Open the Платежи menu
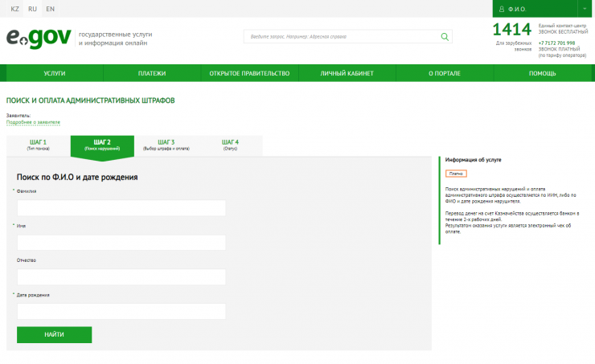Screen dimensions: 595x364 pyautogui.click(x=152, y=73)
